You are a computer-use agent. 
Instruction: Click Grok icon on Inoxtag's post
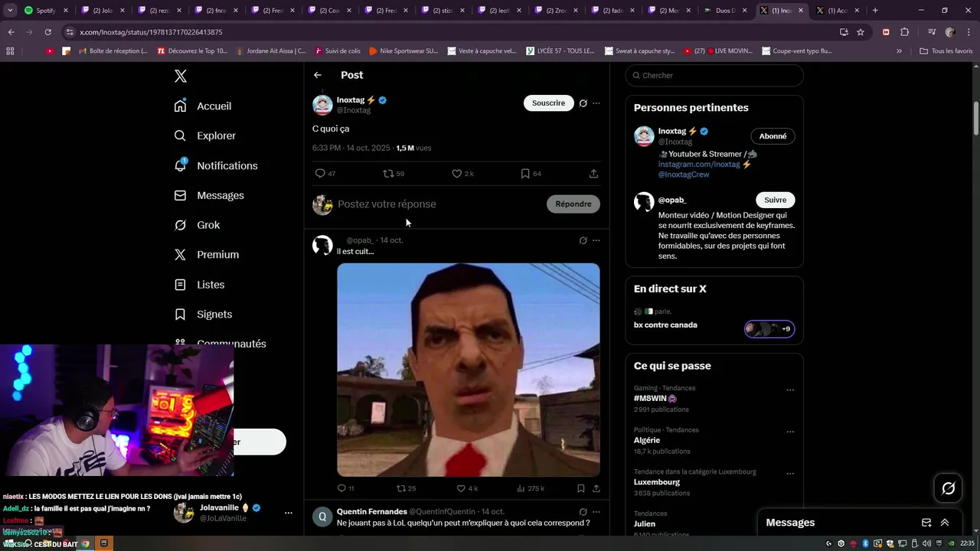(583, 103)
